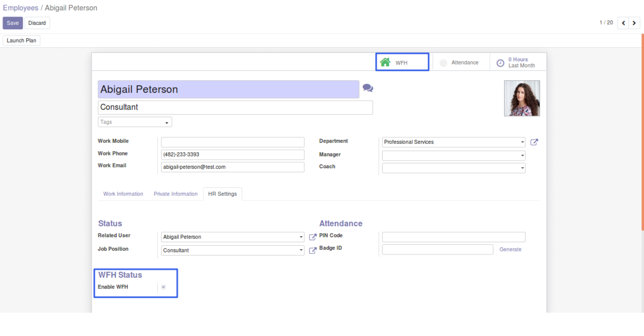Click the clock icon for hours last month
644x336 pixels.
click(x=500, y=63)
